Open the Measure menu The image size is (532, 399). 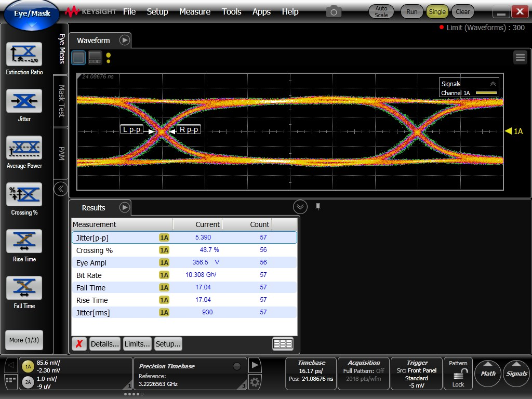click(195, 11)
